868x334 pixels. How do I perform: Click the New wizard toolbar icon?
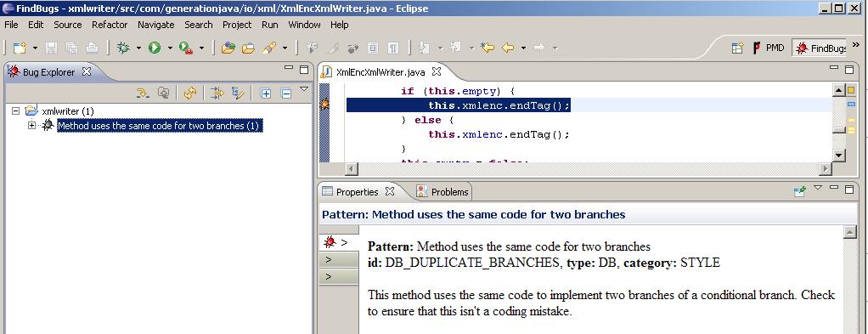[20, 48]
